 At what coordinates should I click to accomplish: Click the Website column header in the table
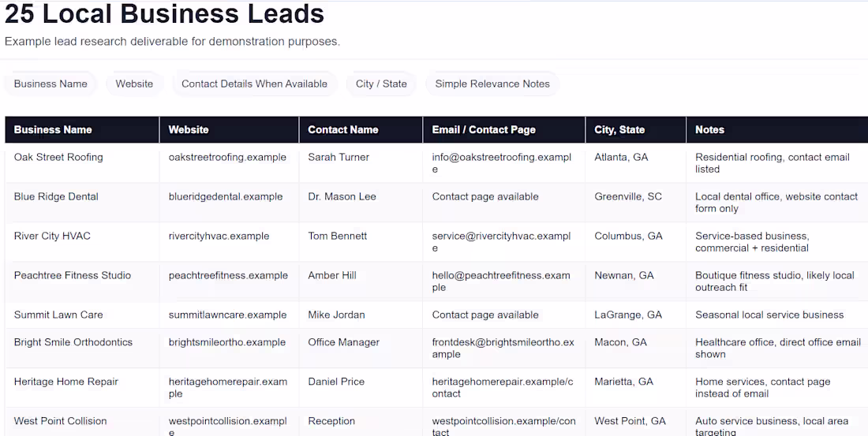[189, 129]
